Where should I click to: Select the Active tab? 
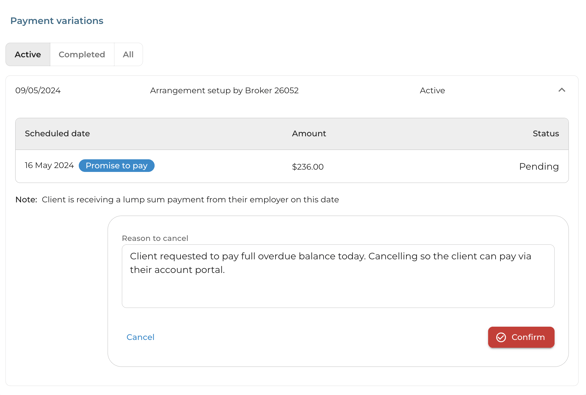coord(28,55)
